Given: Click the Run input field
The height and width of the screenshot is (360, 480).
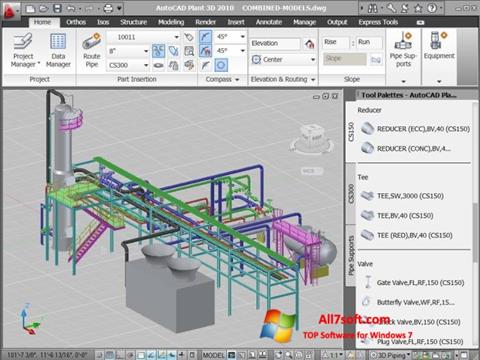Looking at the screenshot, I should point(369,42).
